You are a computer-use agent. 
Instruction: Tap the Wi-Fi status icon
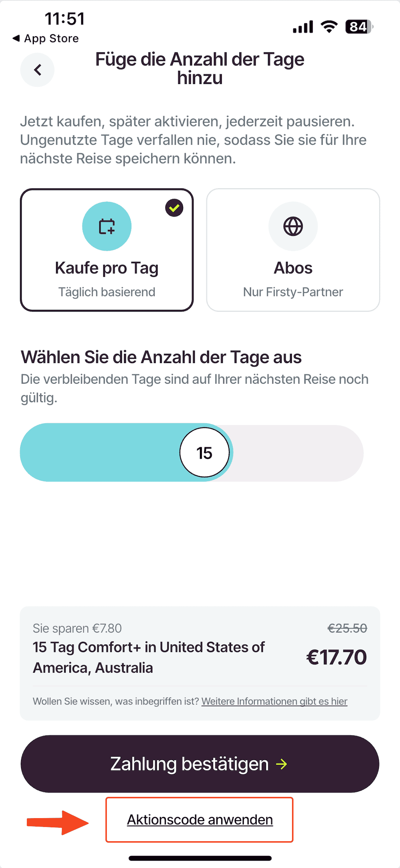[329, 27]
